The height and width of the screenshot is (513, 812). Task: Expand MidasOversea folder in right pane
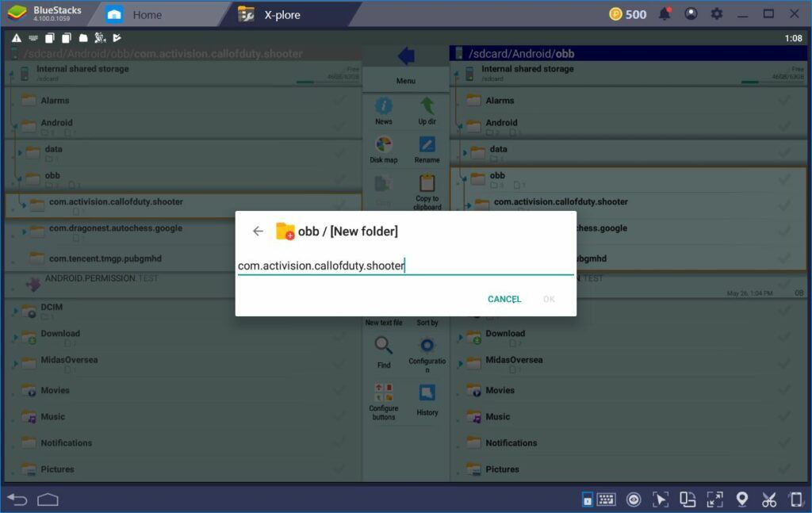pyautogui.click(x=460, y=363)
